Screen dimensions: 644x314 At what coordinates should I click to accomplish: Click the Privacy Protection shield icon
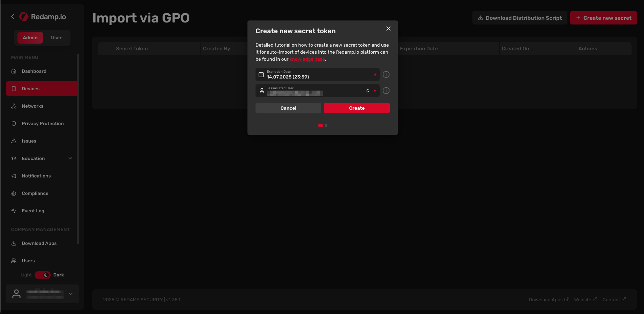(14, 123)
